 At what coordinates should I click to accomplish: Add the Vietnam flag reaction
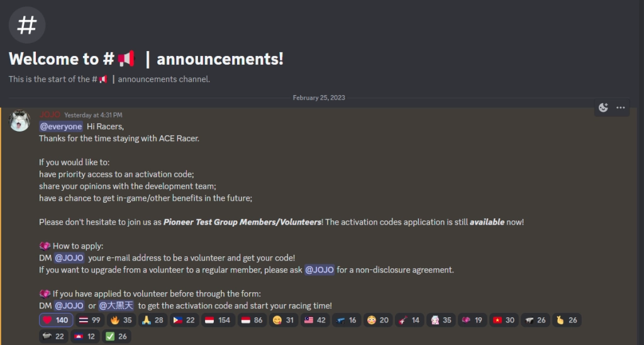click(504, 320)
